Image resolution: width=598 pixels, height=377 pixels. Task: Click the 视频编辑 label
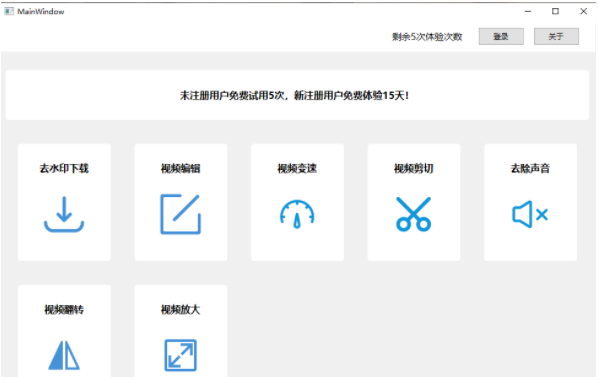(180, 168)
